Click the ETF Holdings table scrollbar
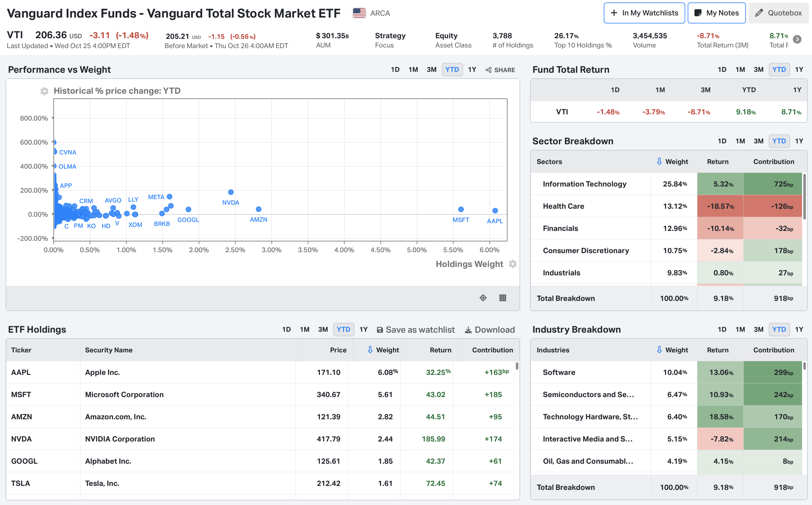Screen dimensions: 812x505 coord(517,366)
